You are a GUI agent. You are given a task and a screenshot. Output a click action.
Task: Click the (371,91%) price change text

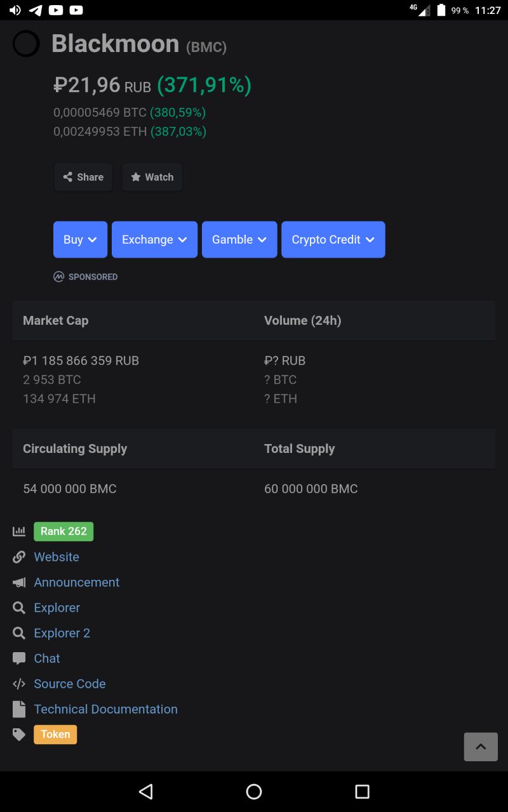pyautogui.click(x=204, y=85)
